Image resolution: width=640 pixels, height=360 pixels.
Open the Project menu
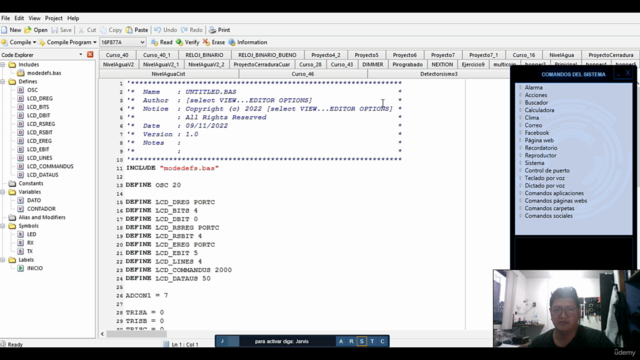53,18
